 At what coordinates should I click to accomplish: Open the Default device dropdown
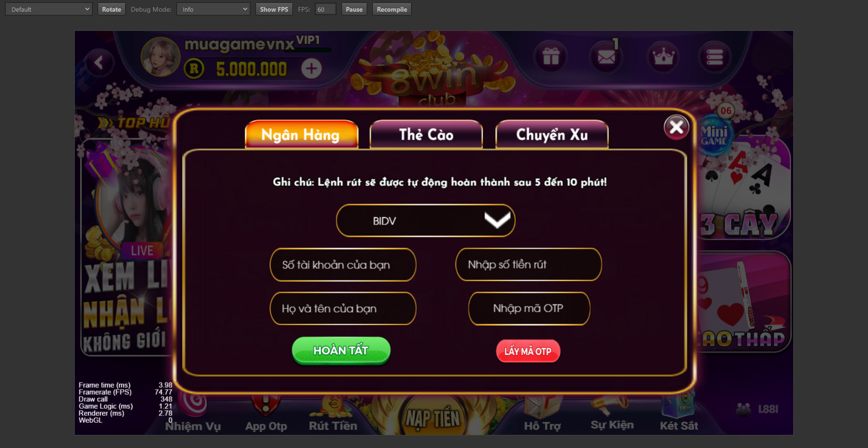click(49, 9)
